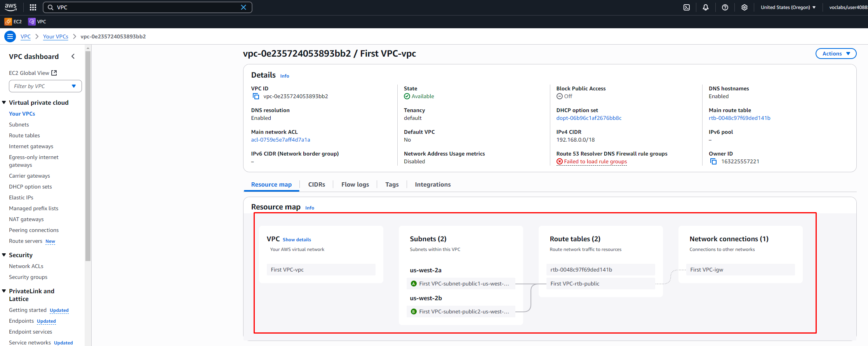Select the Resource map tab
868x346 pixels.
[x=271, y=185]
